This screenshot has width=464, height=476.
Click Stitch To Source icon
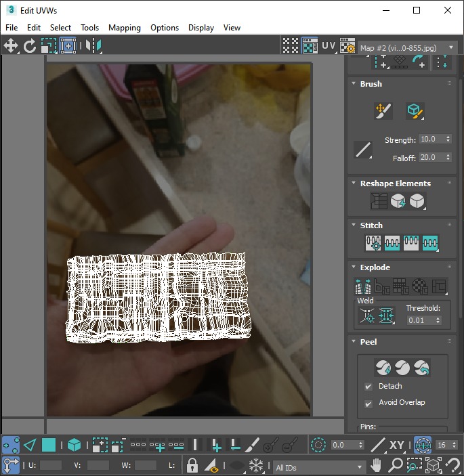coord(411,243)
